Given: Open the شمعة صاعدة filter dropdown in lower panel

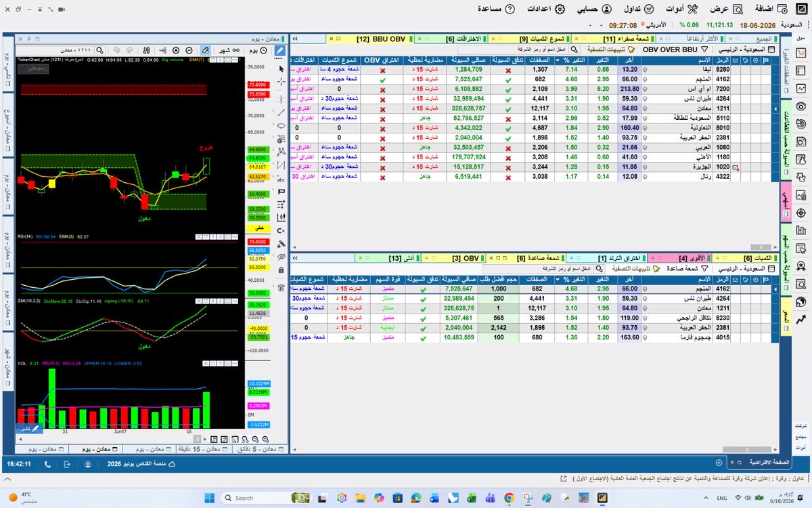Looking at the screenshot, I should click(x=687, y=269).
